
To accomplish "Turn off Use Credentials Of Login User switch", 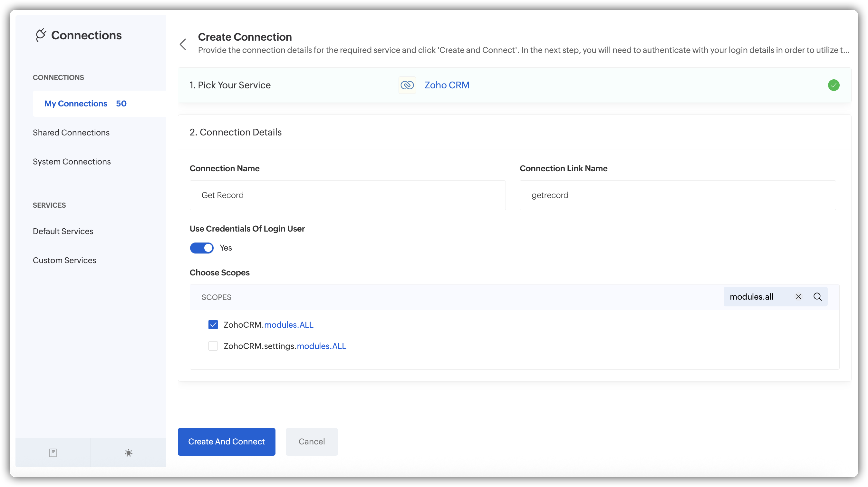I will click(x=201, y=248).
